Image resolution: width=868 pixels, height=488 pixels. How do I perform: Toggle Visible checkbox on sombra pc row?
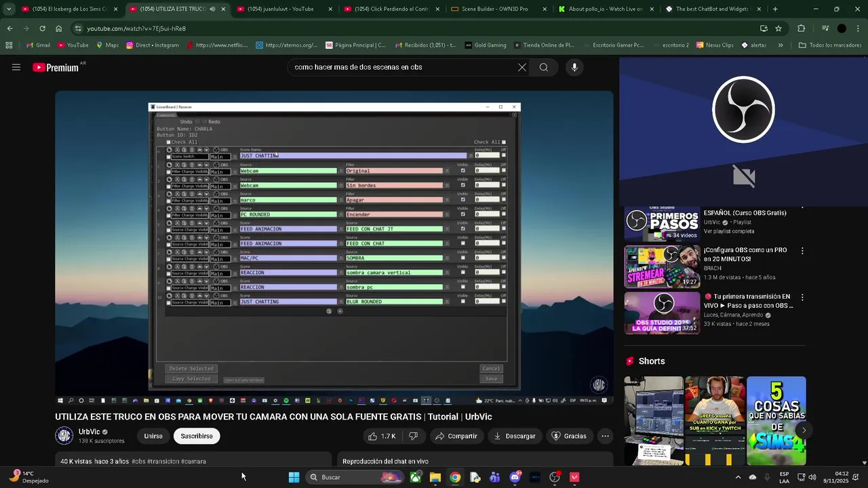click(x=463, y=287)
